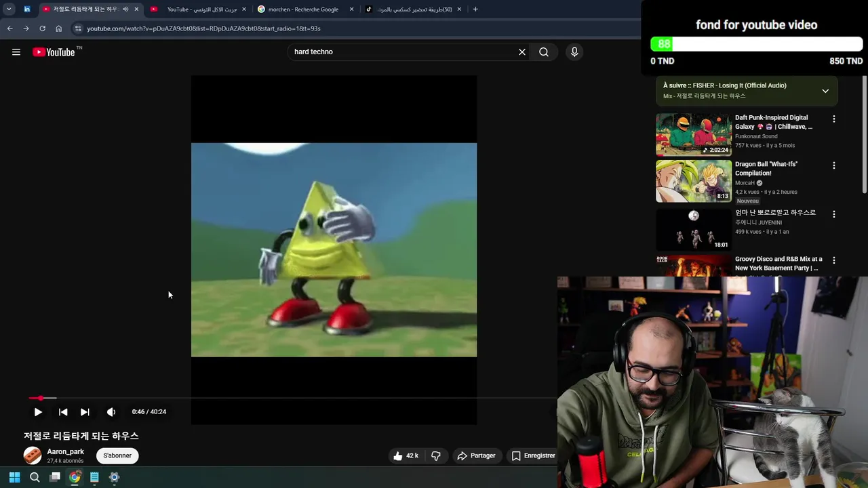
Task: Reload the current page
Action: point(42,28)
